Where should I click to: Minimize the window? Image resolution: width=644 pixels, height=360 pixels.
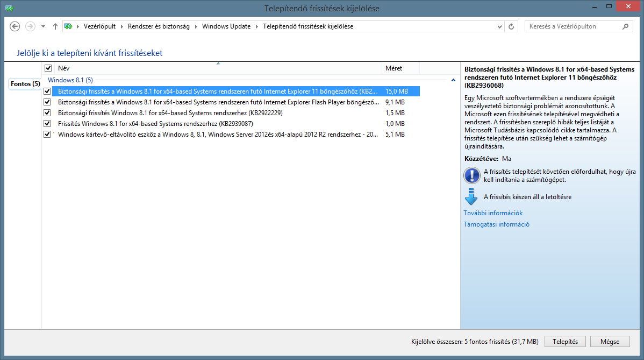595,6
